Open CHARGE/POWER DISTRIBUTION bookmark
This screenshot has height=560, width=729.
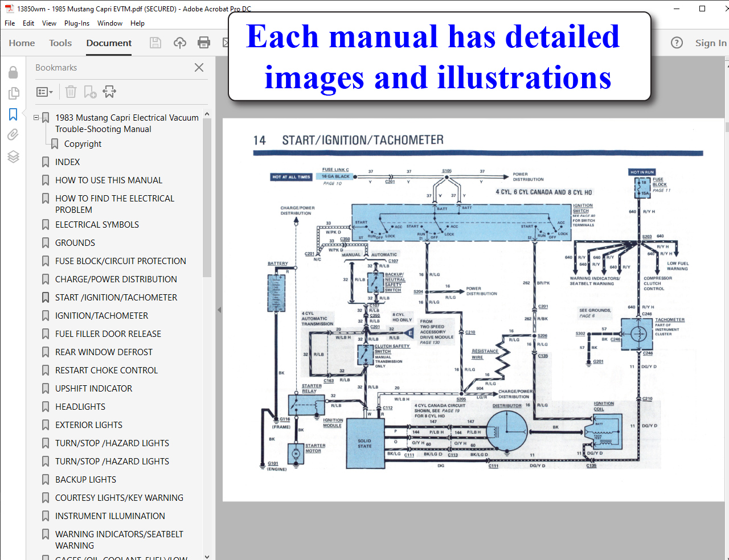116,279
